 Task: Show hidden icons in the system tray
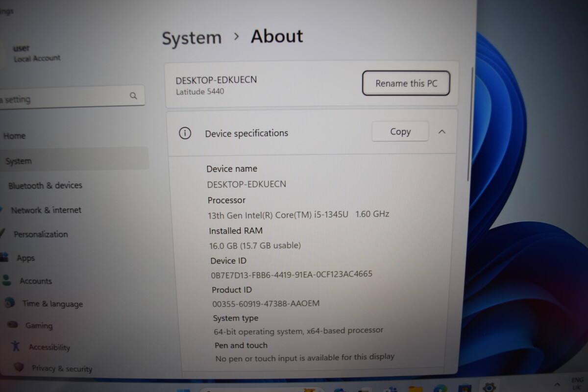pyautogui.click(x=557, y=384)
